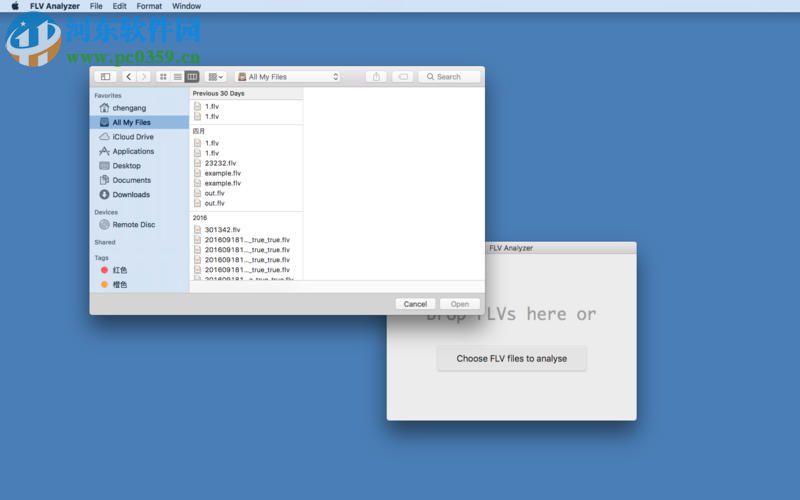This screenshot has width=800, height=500.
Task: Switch to icon view
Action: [163, 77]
